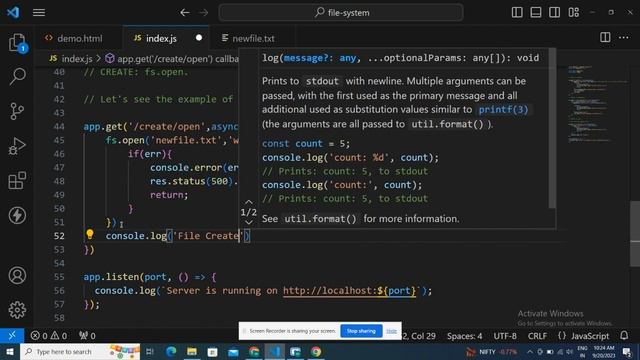
Task: Click the Type here to search box
Action: [x=80, y=351]
